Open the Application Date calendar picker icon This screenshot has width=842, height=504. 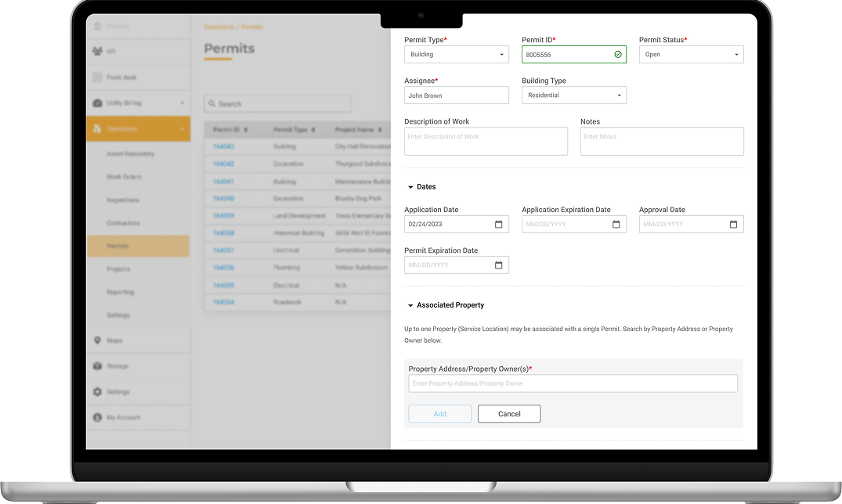498,225
